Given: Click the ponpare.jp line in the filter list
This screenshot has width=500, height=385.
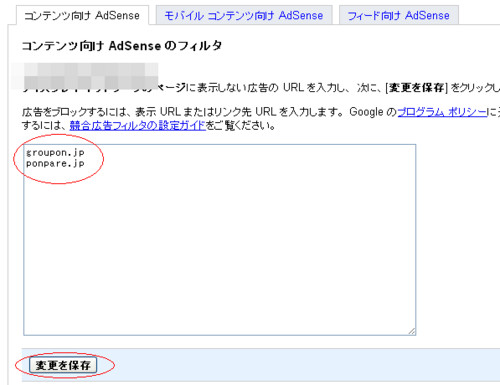Looking at the screenshot, I should pos(55,163).
